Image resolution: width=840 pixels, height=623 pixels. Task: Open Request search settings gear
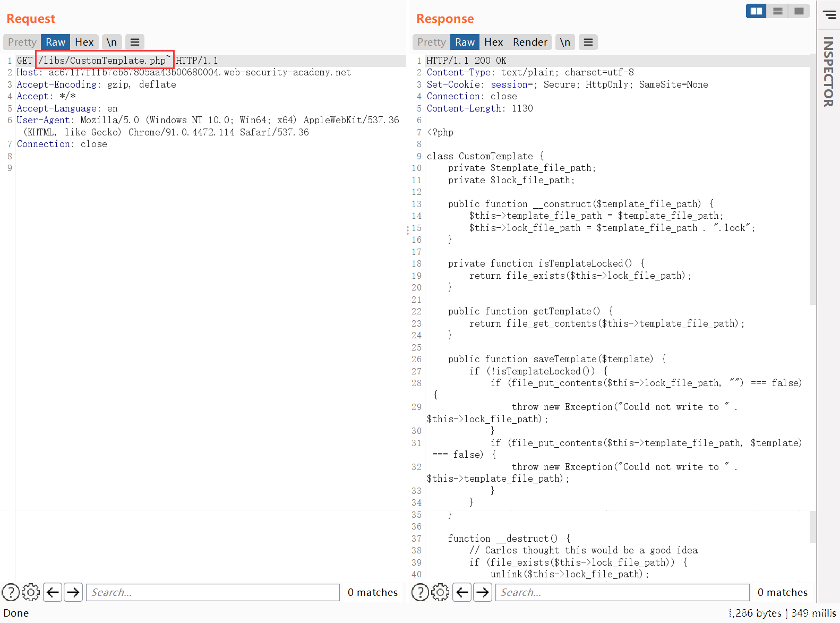click(x=31, y=592)
